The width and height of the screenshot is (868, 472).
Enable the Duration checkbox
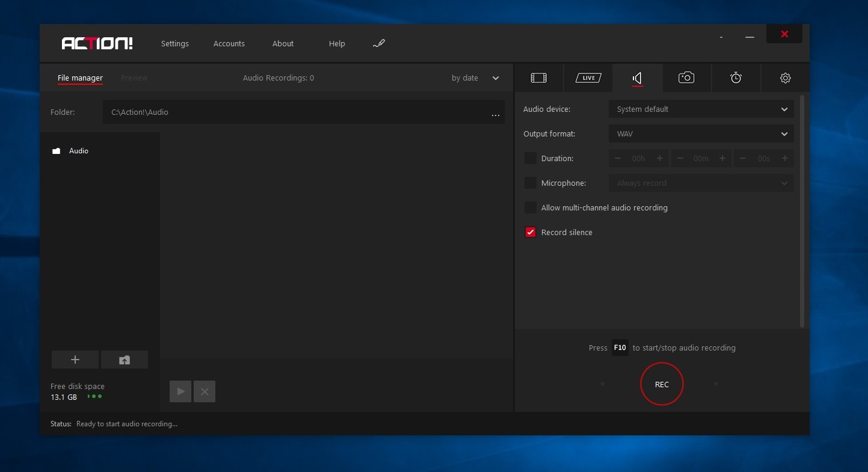530,158
